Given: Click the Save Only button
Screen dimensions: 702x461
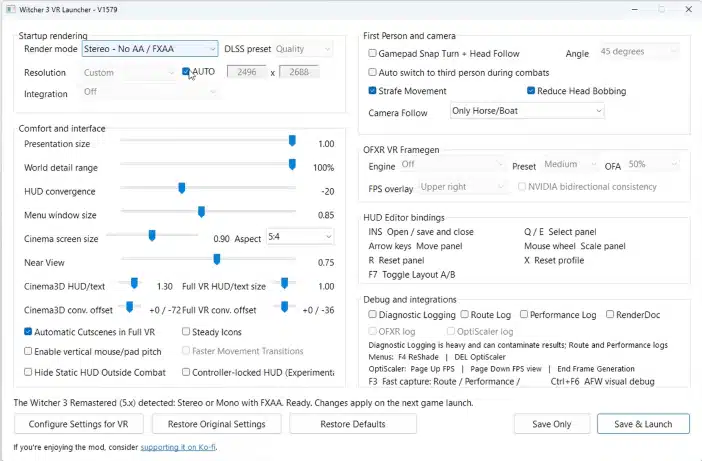Looking at the screenshot, I should coord(552,424).
